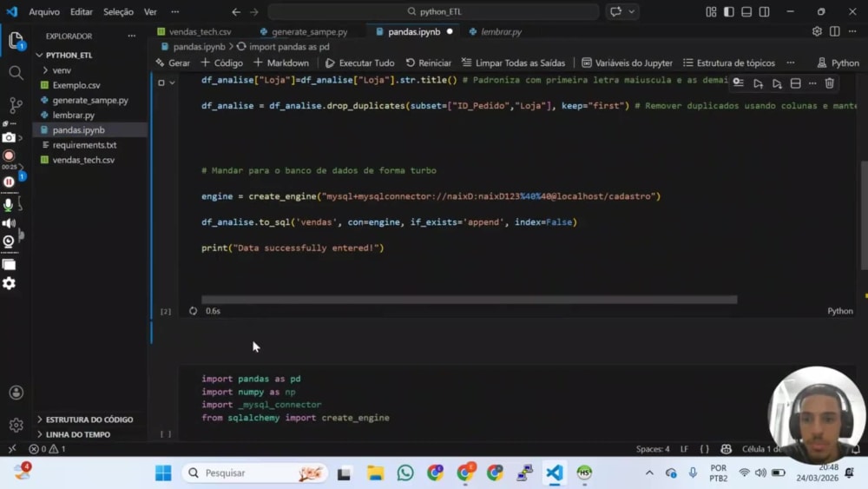Open the Seleção menu
This screenshot has width=868, height=489.
(x=118, y=11)
